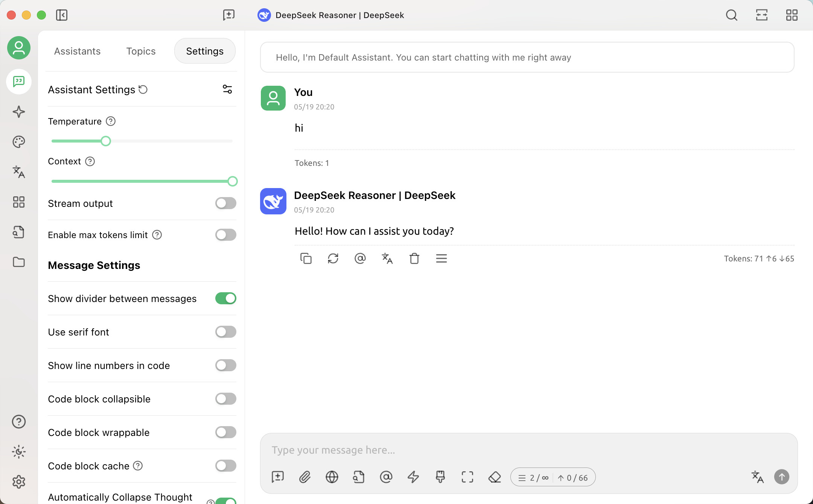Reset Assistant Settings with the reset arrow
Screen dimensions: 813x504
143,90
